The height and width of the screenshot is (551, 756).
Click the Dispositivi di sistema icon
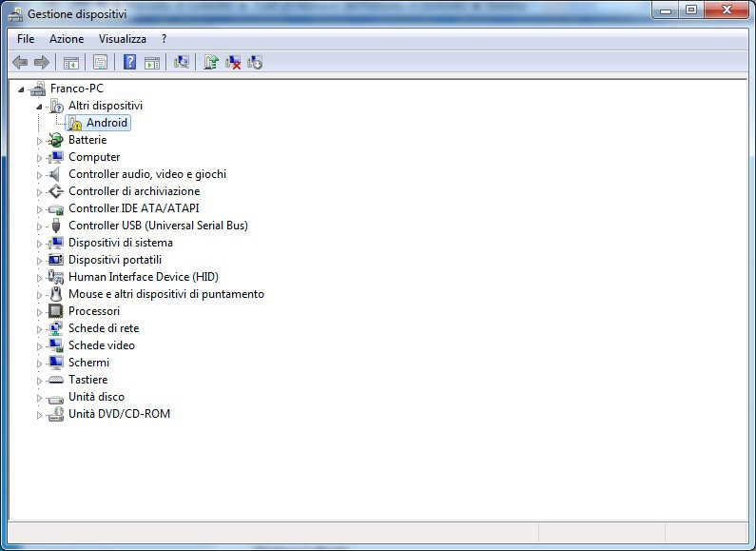point(56,243)
